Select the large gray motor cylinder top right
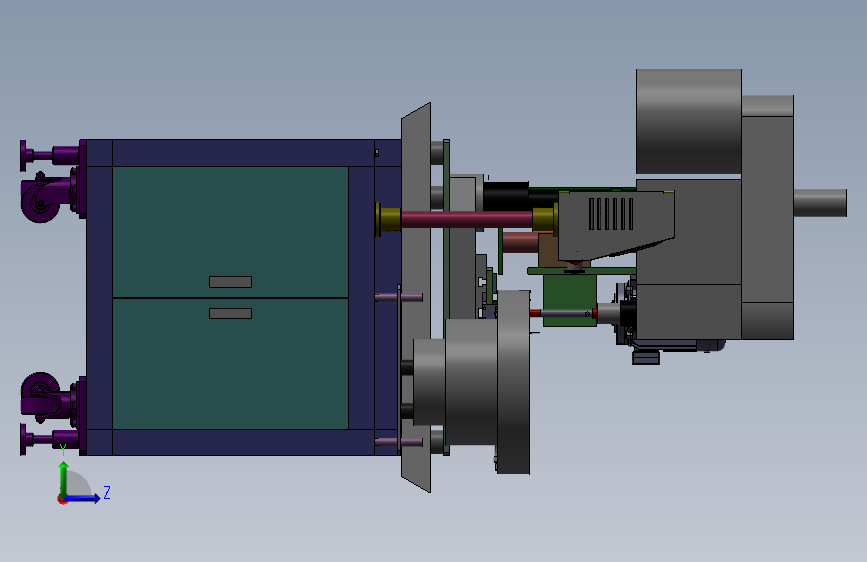This screenshot has width=867, height=562. click(x=688, y=121)
